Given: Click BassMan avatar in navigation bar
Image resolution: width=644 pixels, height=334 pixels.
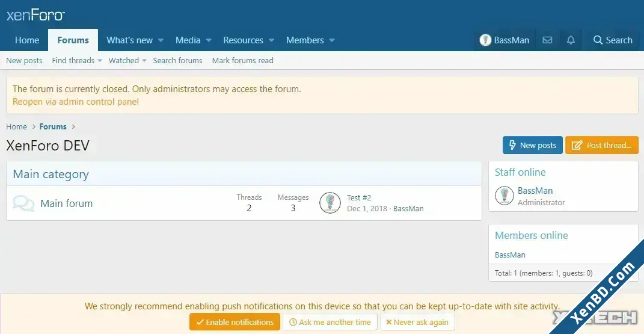Looking at the screenshot, I should (x=485, y=40).
